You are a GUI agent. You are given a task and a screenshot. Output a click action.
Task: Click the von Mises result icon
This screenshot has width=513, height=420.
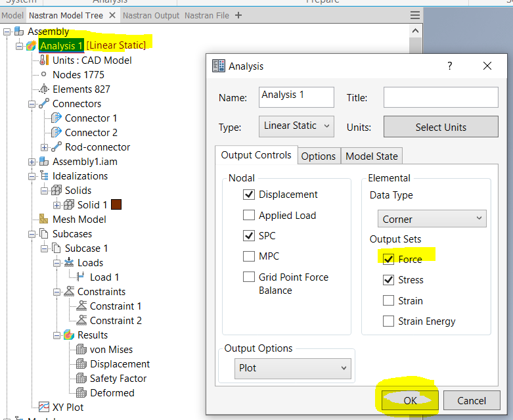pos(81,349)
